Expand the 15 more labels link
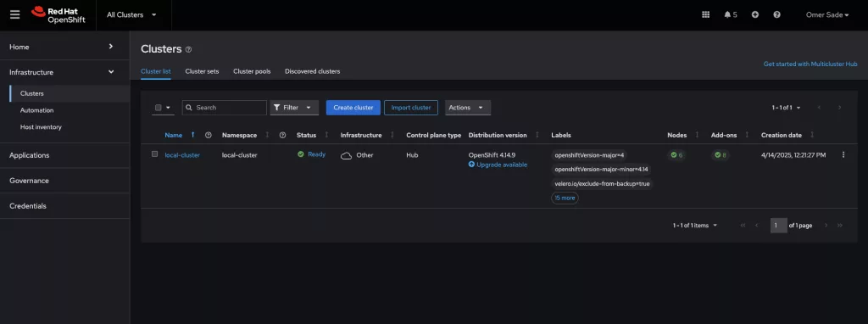Image resolution: width=868 pixels, height=324 pixels. (x=565, y=198)
